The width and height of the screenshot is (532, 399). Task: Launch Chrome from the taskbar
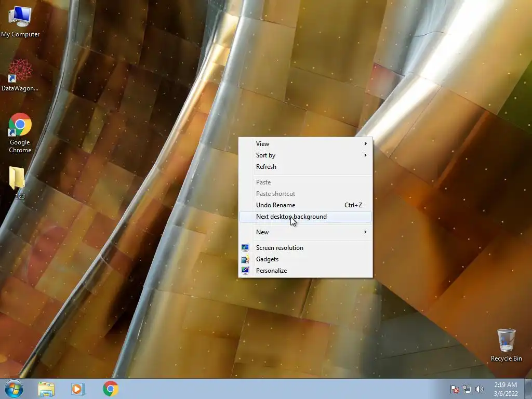click(x=110, y=389)
